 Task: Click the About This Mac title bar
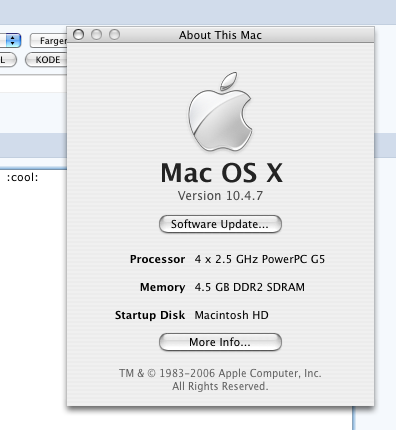220,35
